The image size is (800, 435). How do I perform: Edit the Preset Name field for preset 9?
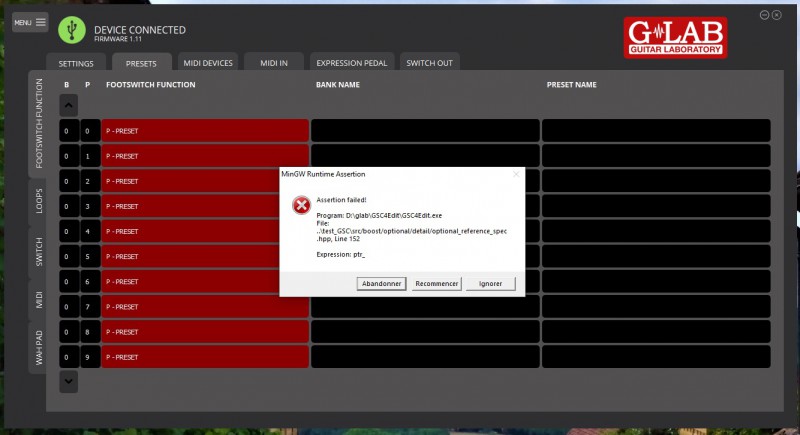tap(655, 357)
